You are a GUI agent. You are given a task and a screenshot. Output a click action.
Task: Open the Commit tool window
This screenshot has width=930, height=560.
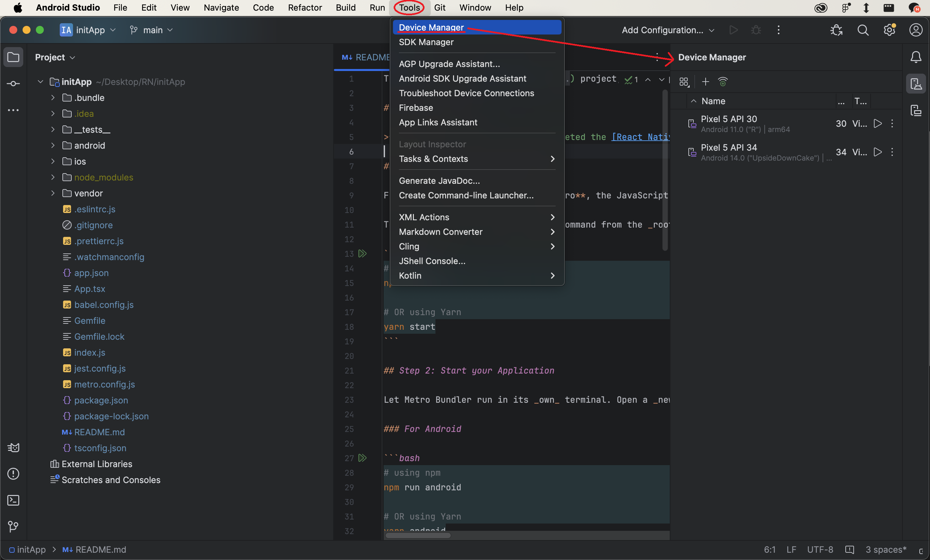pos(13,83)
